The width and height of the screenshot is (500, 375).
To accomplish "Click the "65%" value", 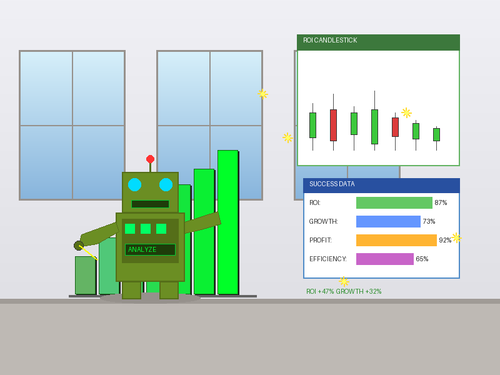I will point(422,259).
